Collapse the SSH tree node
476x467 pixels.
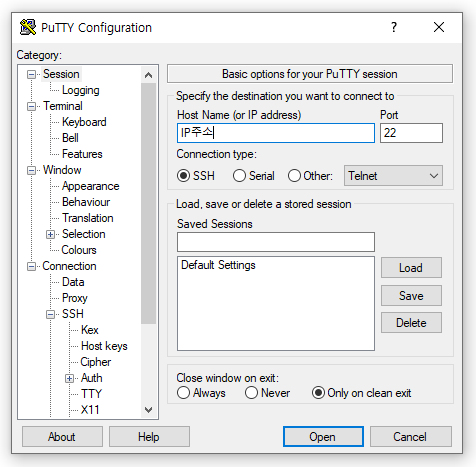[50, 314]
